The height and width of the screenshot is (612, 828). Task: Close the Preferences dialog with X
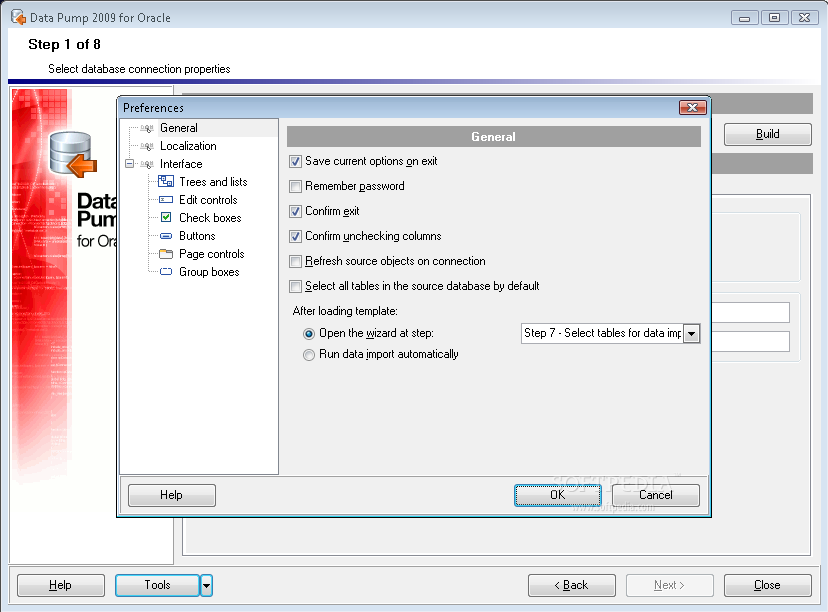(x=692, y=108)
